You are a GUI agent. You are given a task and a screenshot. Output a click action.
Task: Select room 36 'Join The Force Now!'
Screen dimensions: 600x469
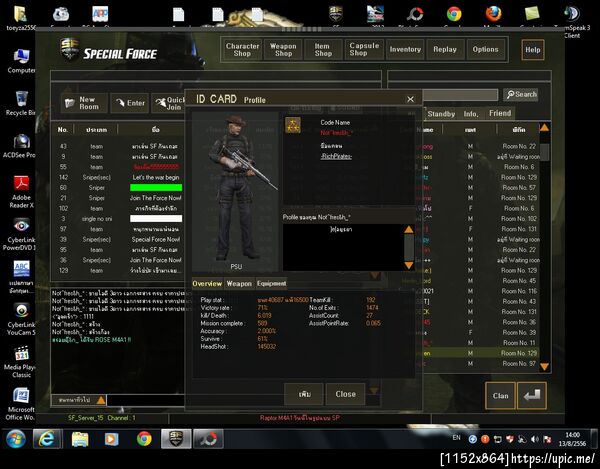[x=119, y=260]
